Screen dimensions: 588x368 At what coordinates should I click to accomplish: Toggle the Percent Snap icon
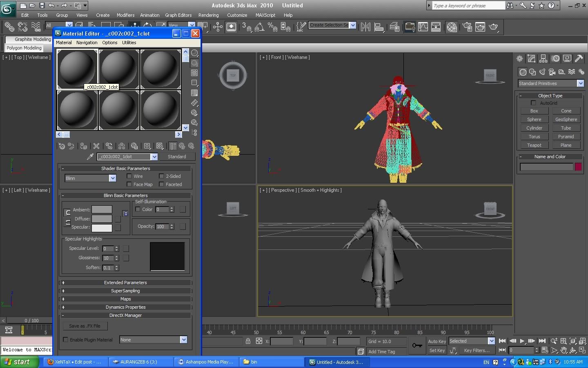coord(272,27)
